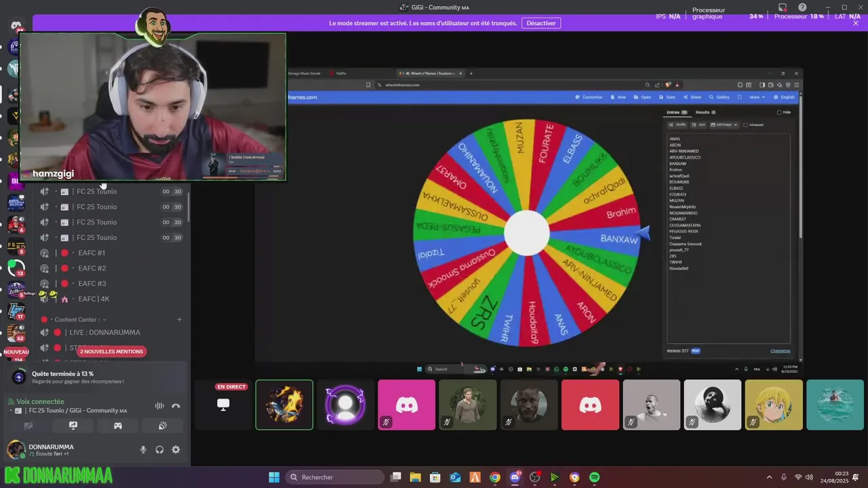Open the Windows Start menu
868x488 pixels.
click(x=274, y=477)
